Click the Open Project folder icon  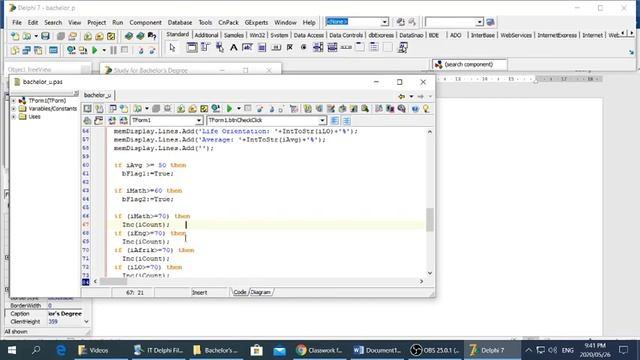tap(73, 36)
